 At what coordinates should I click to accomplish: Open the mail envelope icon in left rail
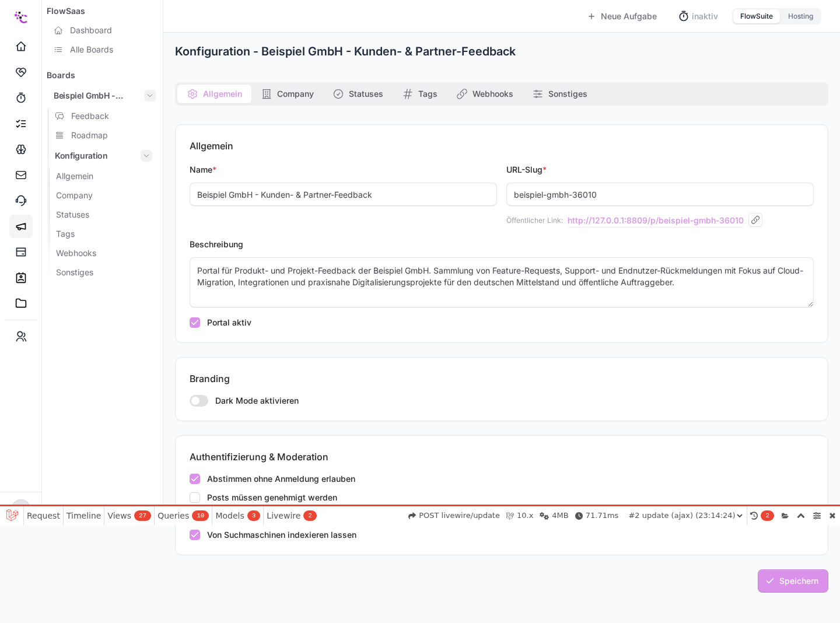coord(21,174)
